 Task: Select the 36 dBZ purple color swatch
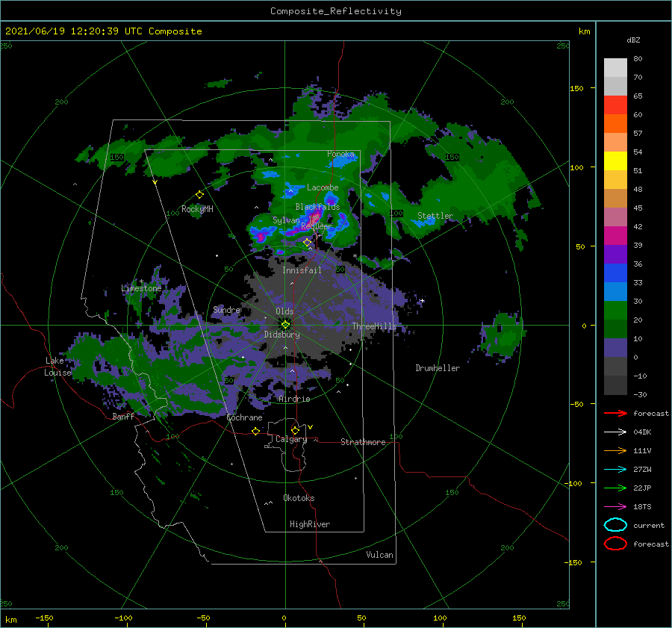[615, 254]
